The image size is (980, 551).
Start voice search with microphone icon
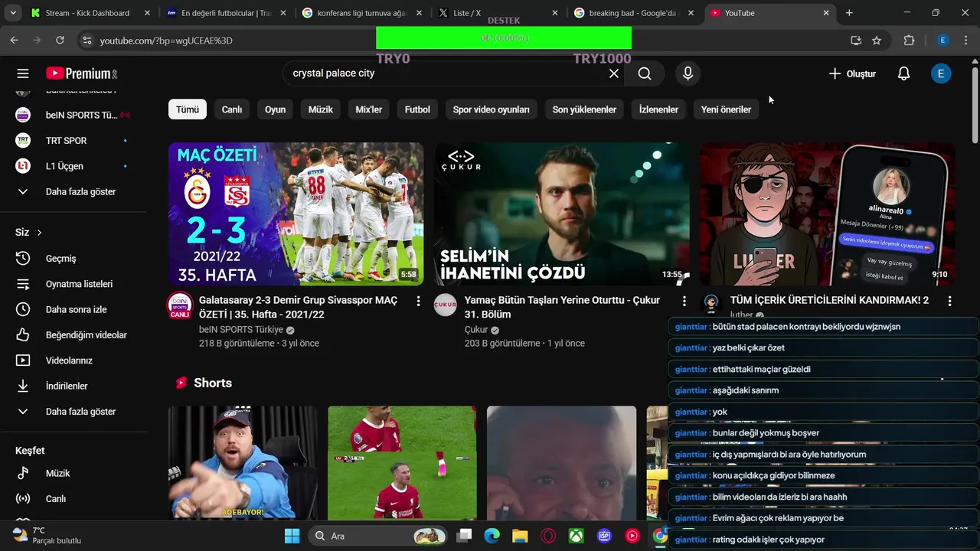tap(688, 73)
